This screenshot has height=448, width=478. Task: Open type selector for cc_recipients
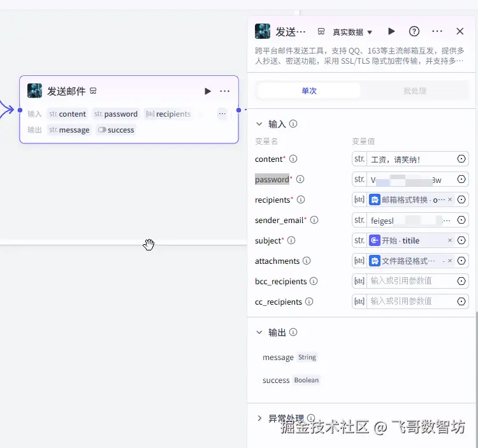[359, 301]
